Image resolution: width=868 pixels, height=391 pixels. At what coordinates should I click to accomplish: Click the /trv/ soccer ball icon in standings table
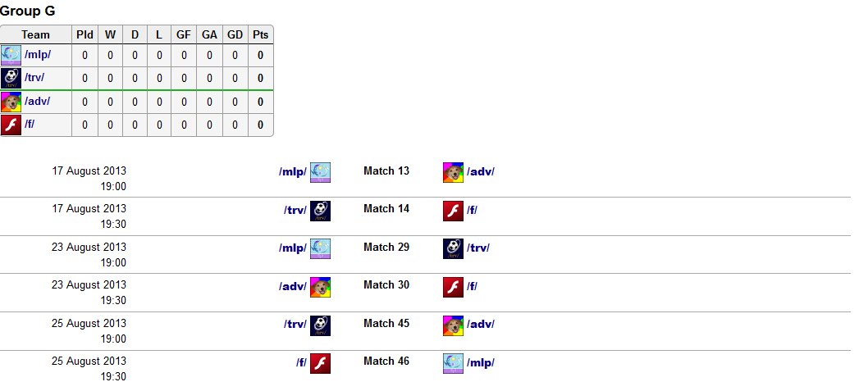pyautogui.click(x=11, y=78)
